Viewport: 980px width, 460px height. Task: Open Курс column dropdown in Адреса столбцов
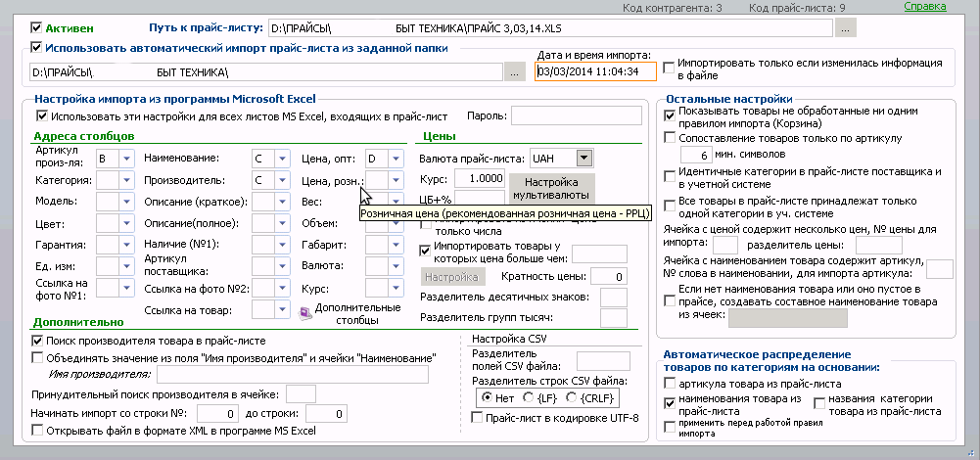(x=396, y=288)
